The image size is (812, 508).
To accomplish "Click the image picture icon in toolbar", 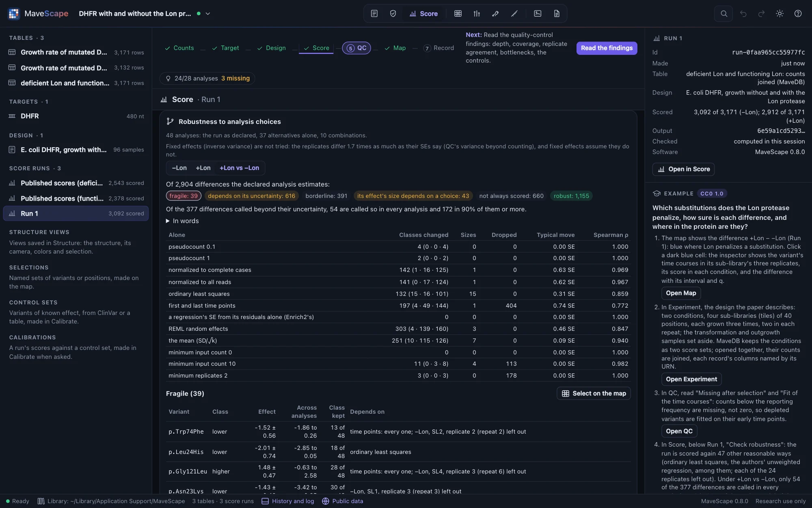I will [538, 13].
